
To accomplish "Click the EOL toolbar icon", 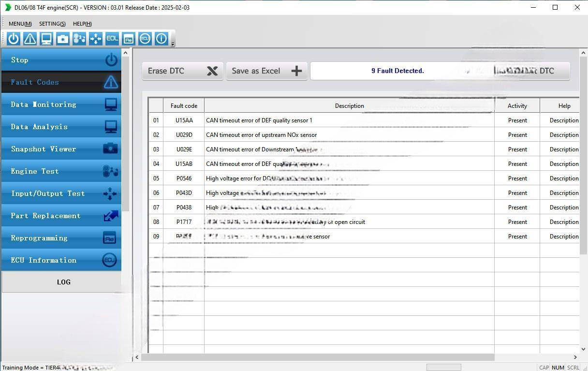I will (x=112, y=39).
